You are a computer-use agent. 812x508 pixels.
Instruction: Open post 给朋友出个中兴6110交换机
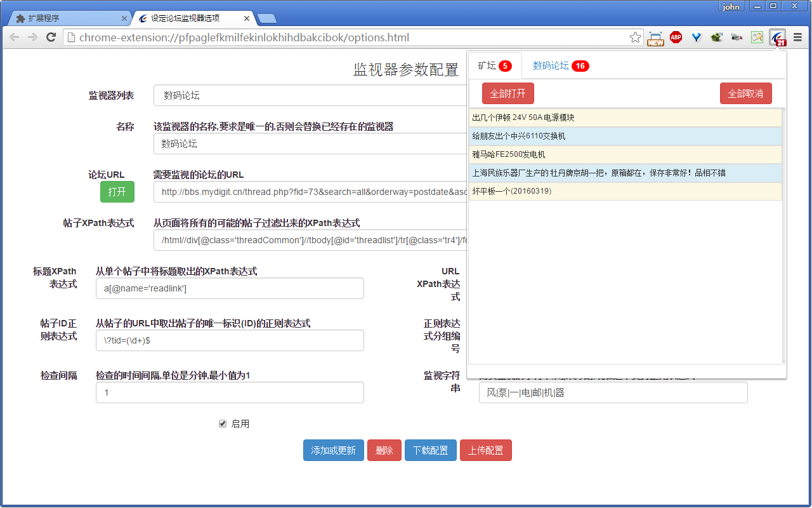click(625, 136)
